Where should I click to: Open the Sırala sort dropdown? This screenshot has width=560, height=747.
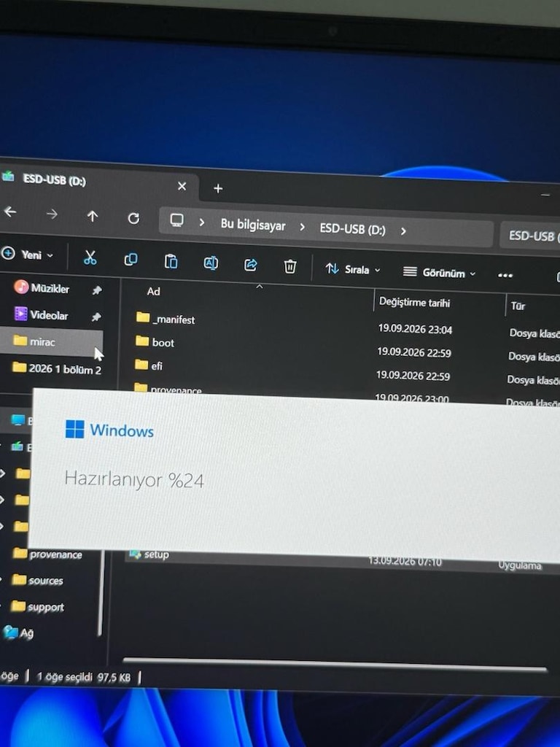353,269
